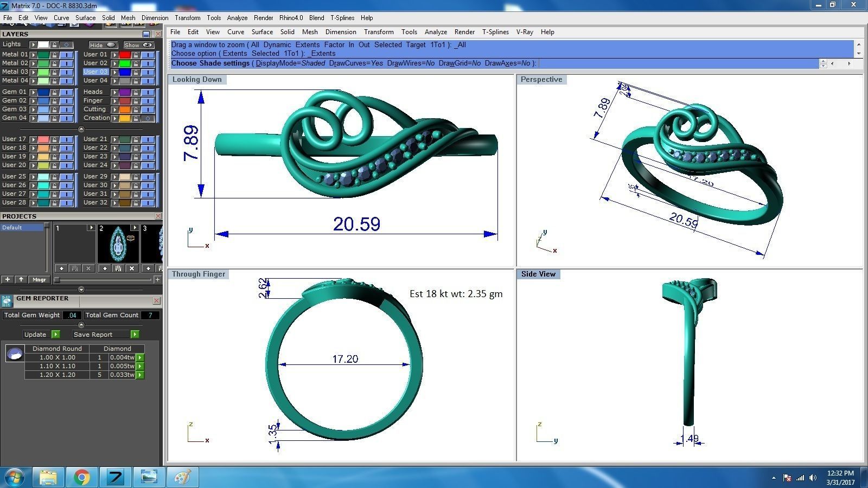Image resolution: width=868 pixels, height=488 pixels.
Task: Click the save icon under project slot 2
Action: click(118, 268)
